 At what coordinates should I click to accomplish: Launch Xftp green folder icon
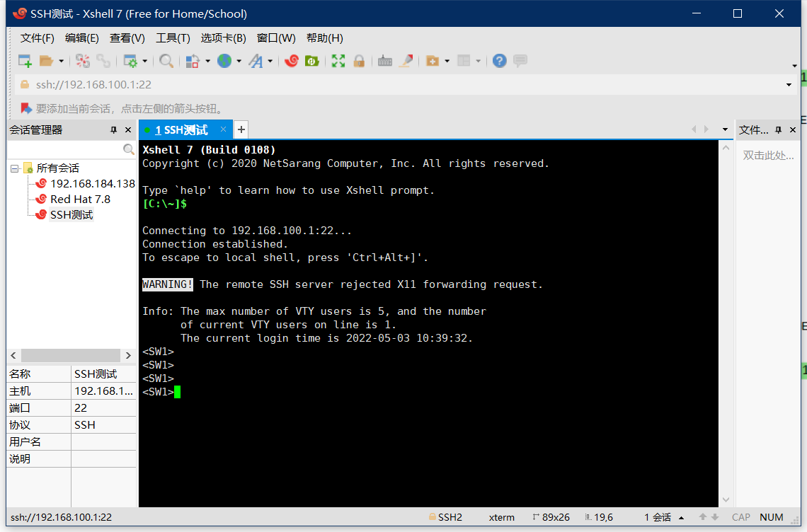coord(312,61)
